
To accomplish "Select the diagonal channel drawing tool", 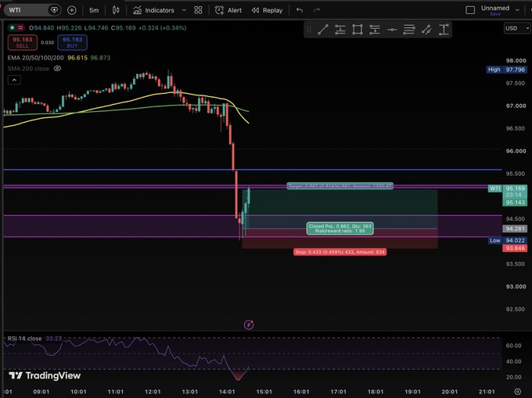I will 426,30.
